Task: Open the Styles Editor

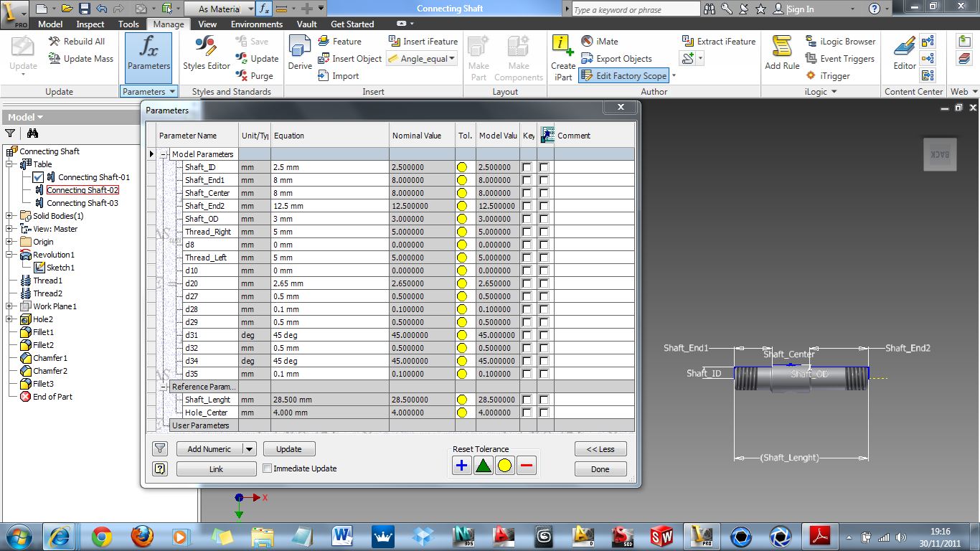Action: tap(206, 55)
